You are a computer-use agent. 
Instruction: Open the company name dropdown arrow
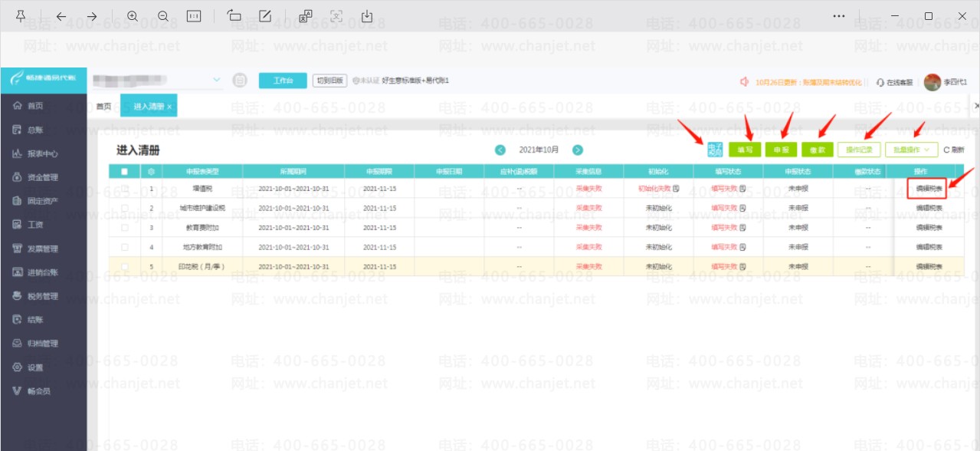pos(216,80)
